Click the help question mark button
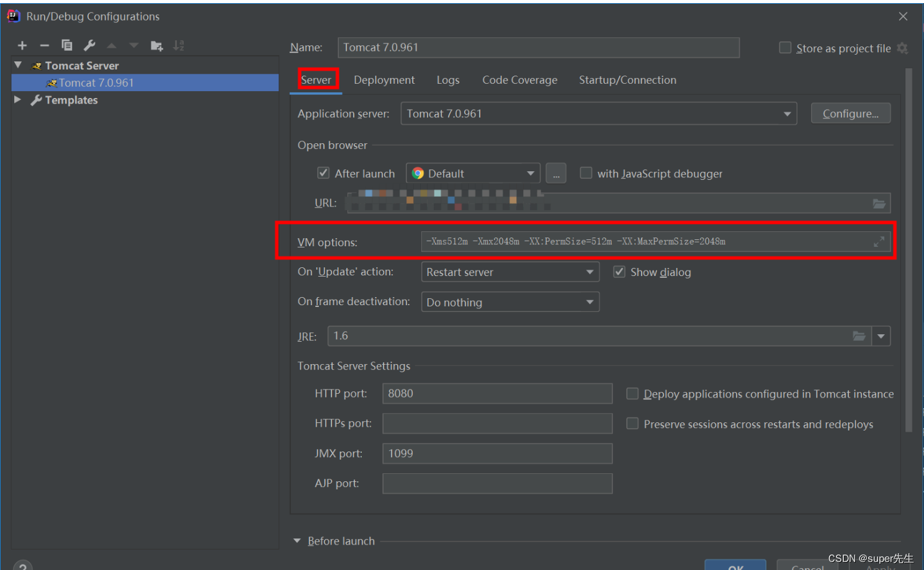 click(22, 565)
